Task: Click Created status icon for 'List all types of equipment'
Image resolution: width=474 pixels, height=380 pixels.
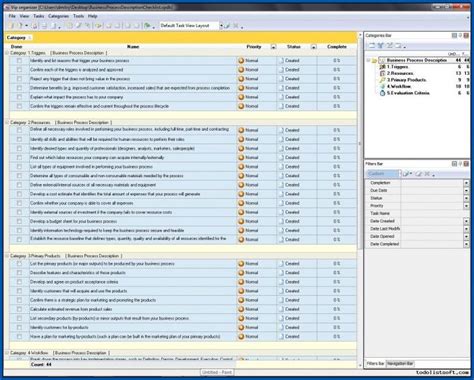Action: pos(281,167)
